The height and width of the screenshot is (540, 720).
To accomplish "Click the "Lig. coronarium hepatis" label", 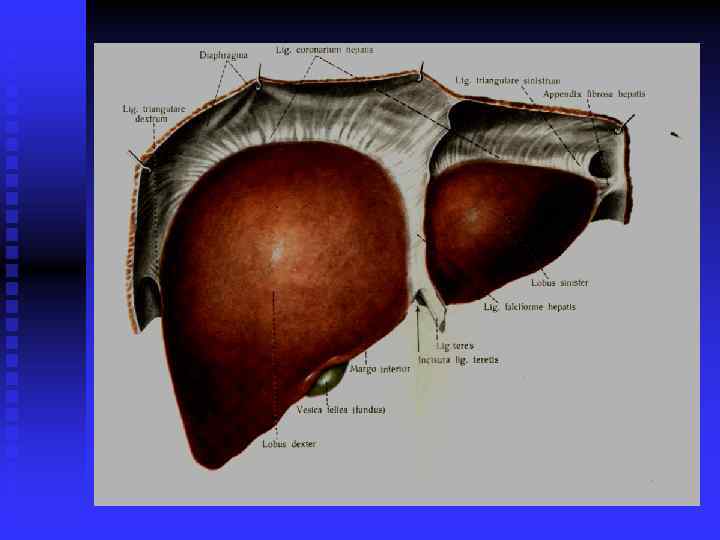I will 325,50.
